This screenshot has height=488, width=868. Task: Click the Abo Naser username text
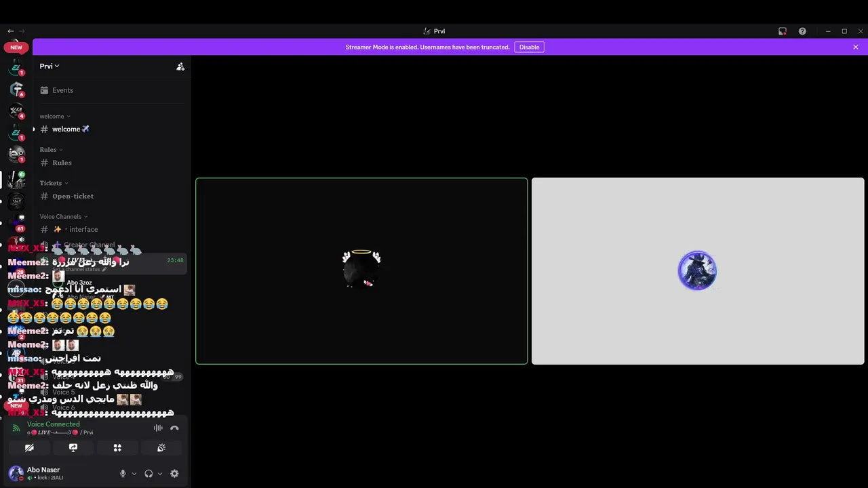click(43, 470)
